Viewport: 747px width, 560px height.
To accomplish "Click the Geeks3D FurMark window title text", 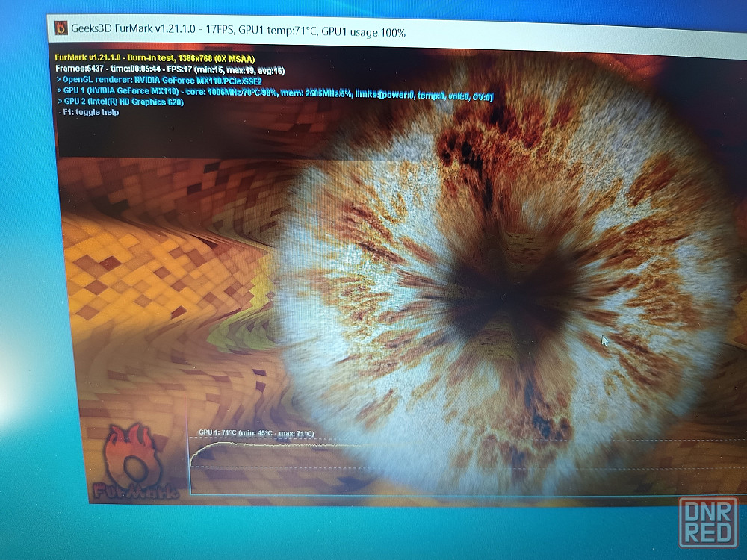I will pyautogui.click(x=134, y=30).
